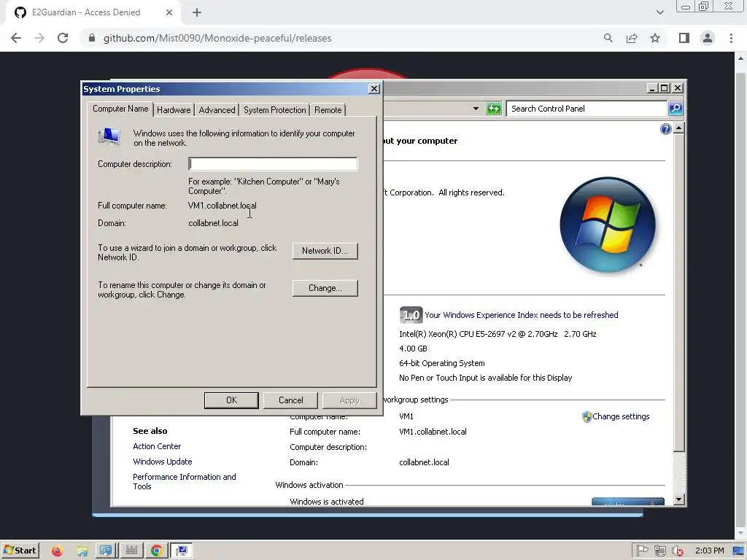Open the System Protection tab
747x560 pixels.
click(274, 110)
